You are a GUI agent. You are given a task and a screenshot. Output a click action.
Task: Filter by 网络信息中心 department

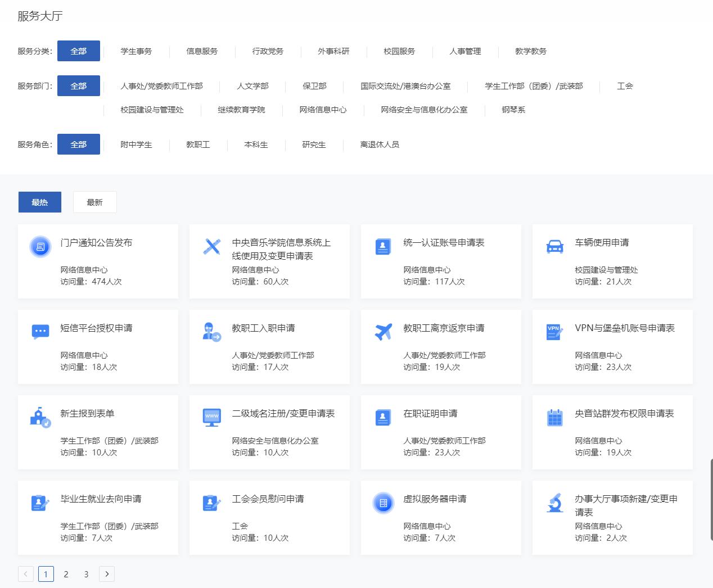[323, 110]
